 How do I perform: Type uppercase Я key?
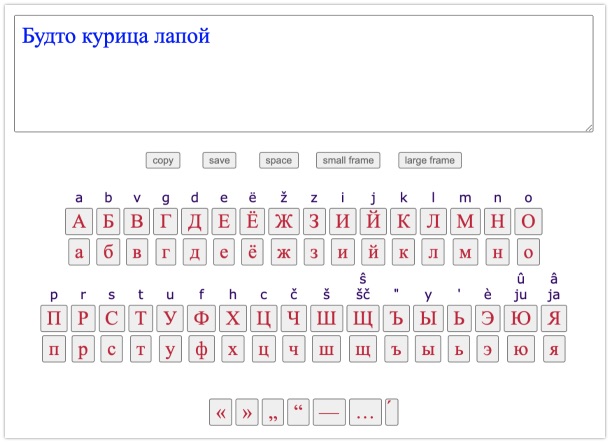tap(554, 319)
